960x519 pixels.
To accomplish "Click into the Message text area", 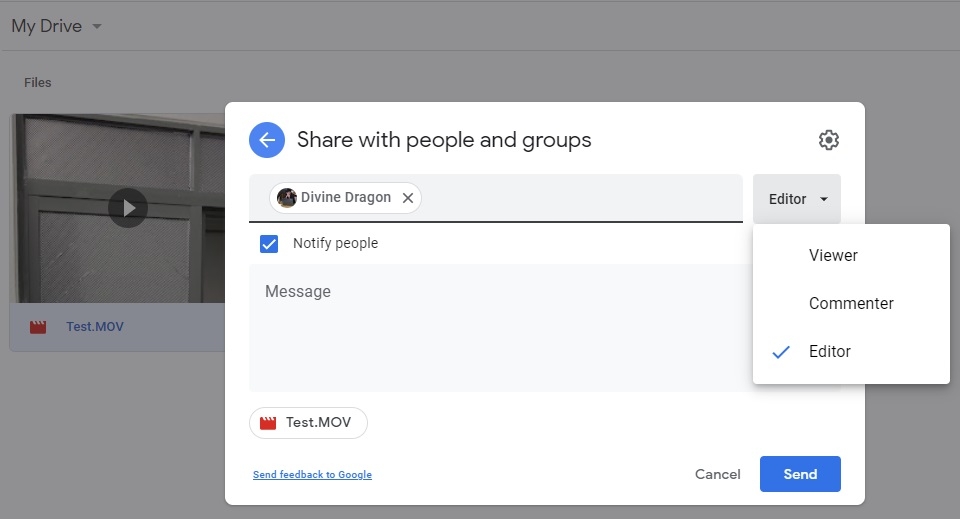I will tap(500, 328).
